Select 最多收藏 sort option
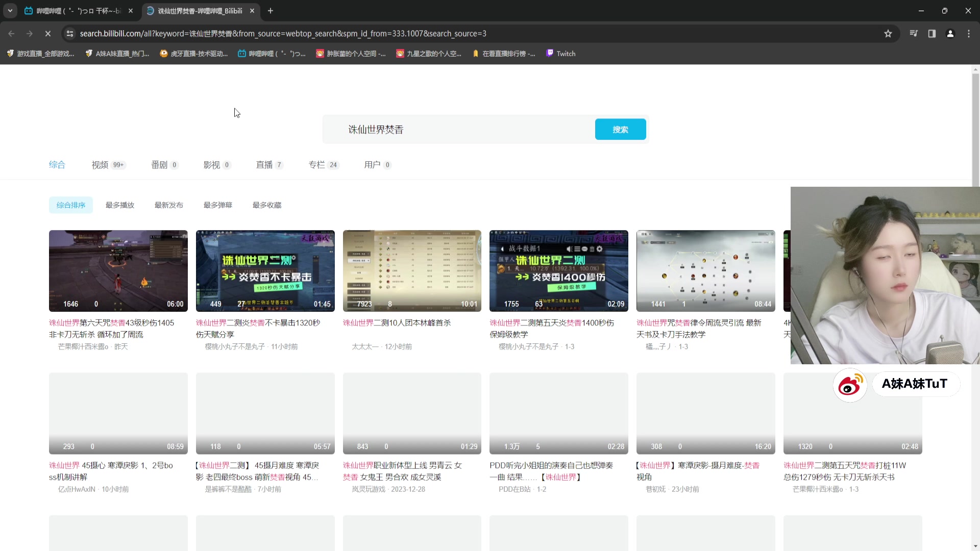This screenshot has height=551, width=980. pyautogui.click(x=266, y=205)
